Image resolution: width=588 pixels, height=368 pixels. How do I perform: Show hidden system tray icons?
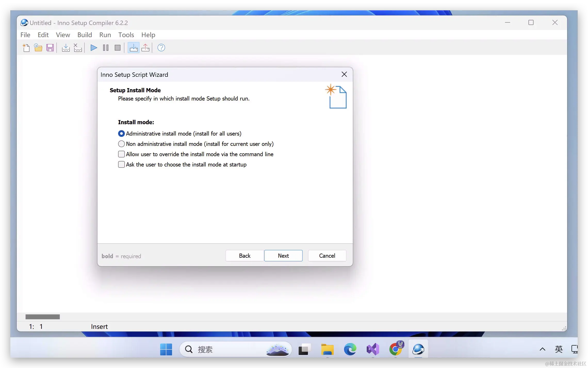pyautogui.click(x=543, y=349)
